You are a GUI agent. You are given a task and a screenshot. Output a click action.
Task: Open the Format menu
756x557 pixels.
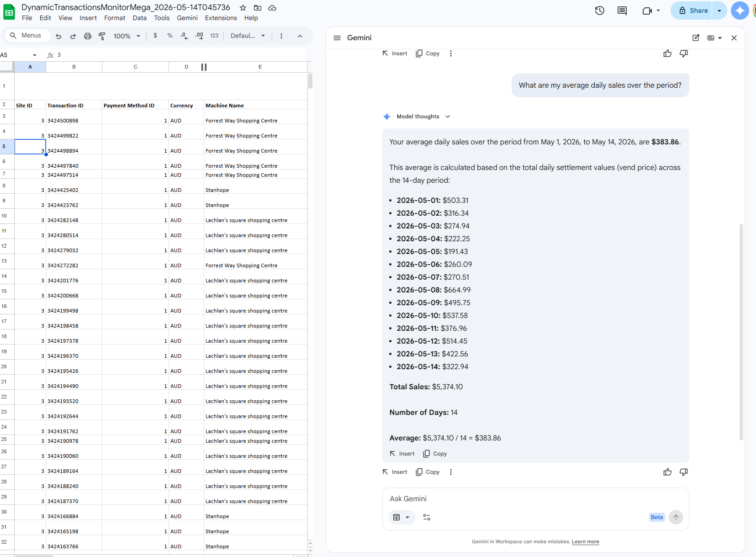115,18
